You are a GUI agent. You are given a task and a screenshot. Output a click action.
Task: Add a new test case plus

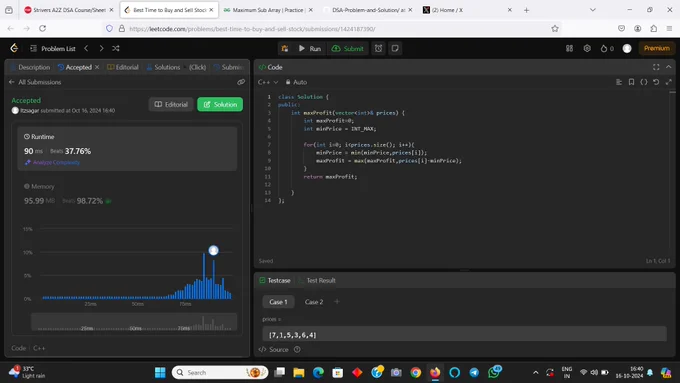(x=337, y=301)
